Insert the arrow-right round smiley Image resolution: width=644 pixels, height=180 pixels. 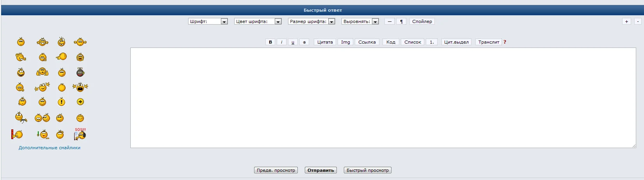click(x=80, y=102)
